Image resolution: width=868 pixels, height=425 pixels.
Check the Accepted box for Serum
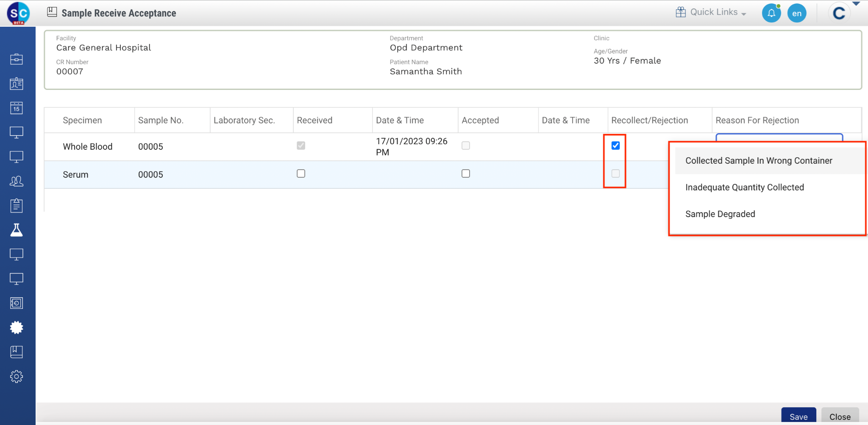click(x=465, y=173)
